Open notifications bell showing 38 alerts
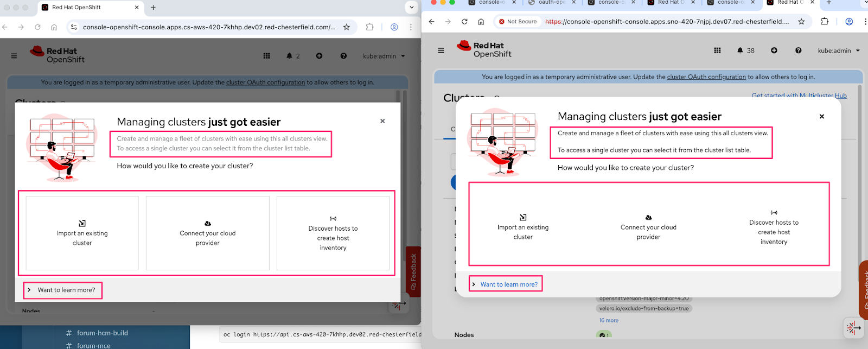The image size is (868, 349). pos(745,50)
